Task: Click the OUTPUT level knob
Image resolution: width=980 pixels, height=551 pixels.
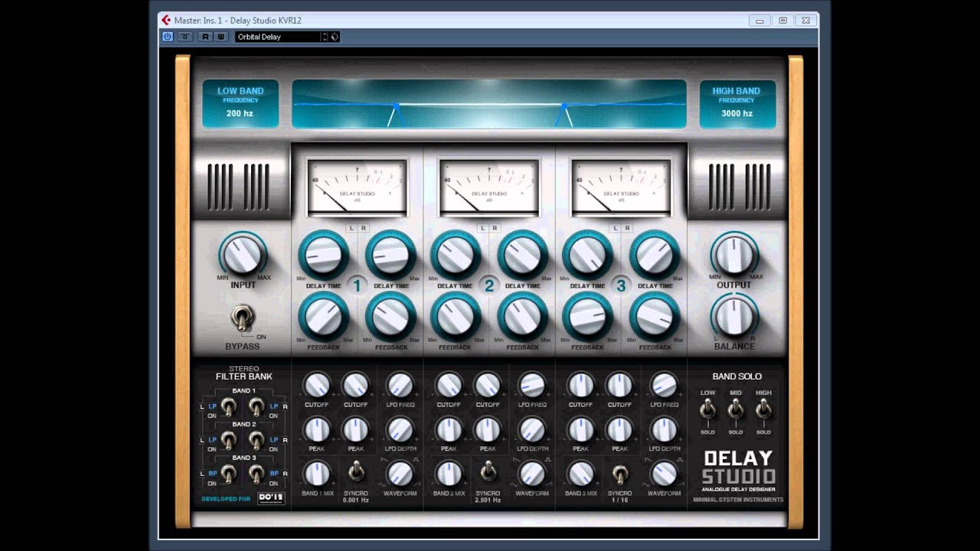Action: 733,255
